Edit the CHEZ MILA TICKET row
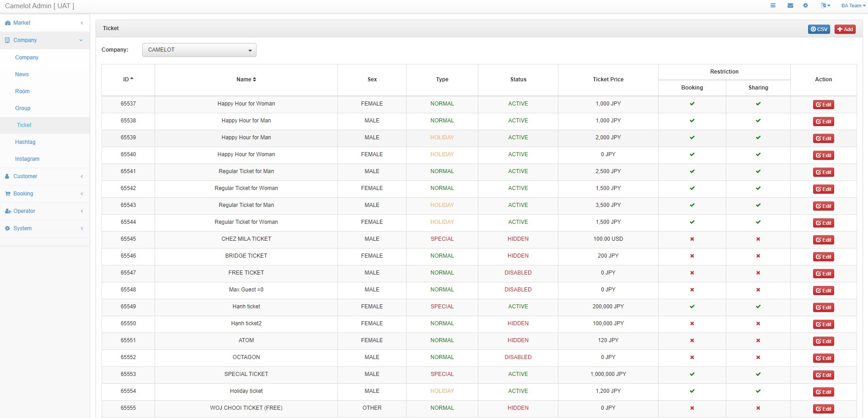 (x=823, y=240)
